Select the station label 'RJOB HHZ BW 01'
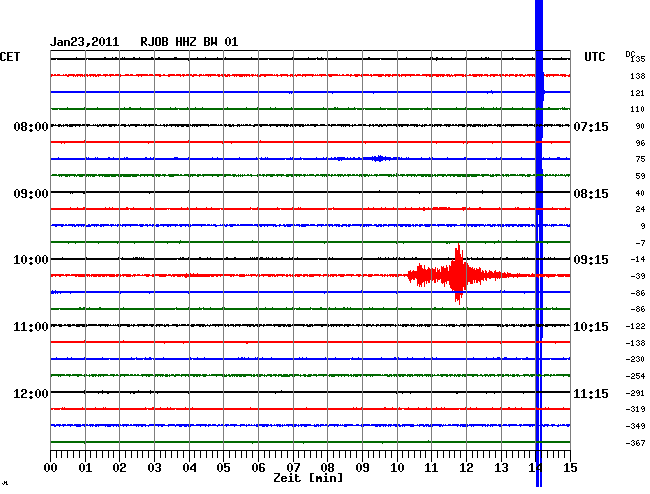The height and width of the screenshot is (494, 650). pyautogui.click(x=189, y=42)
